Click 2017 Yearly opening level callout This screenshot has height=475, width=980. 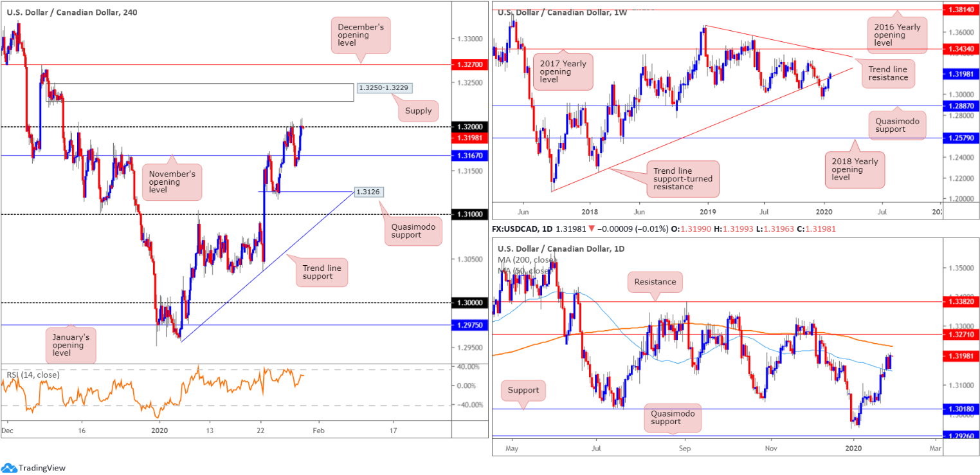click(x=563, y=72)
